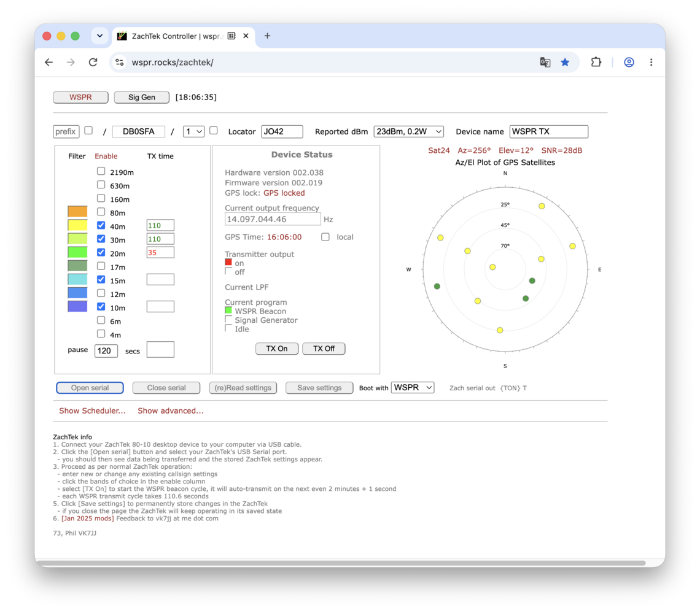Click the Save settings button
This screenshot has height=613, width=700.
point(319,388)
